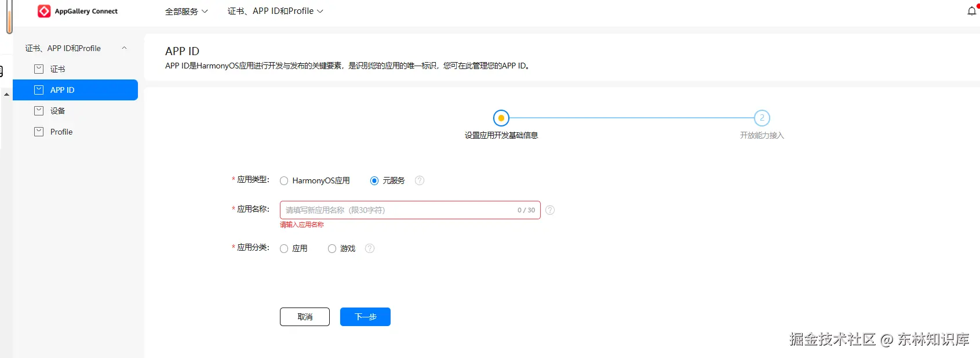Focus the 应用名称 input field
The width and height of the screenshot is (980, 358).
coord(410,210)
